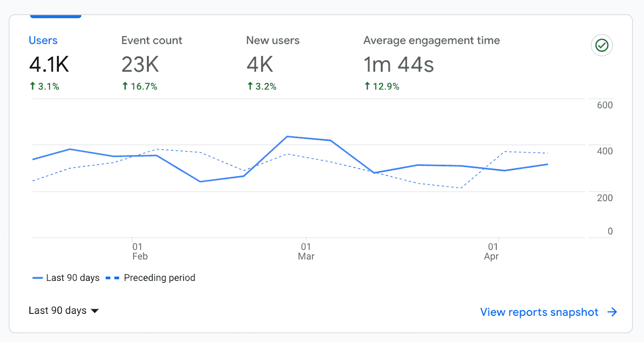Click the solid line legend marker
Viewport: 644px width, 342px height.
37,278
